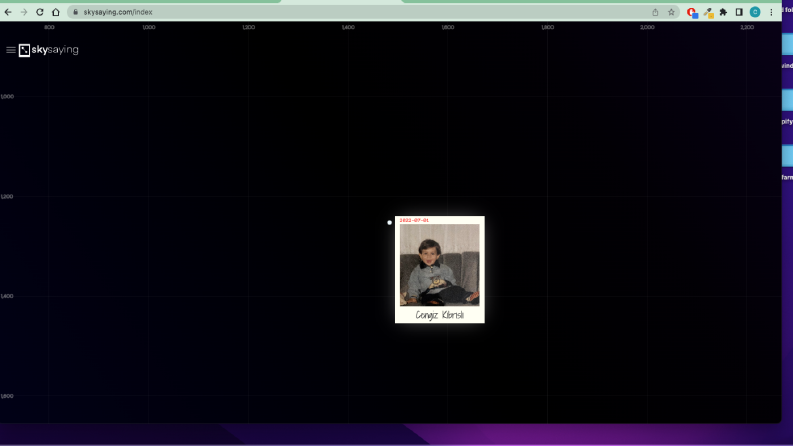Click the handwritten name caption on card
This screenshot has width=793, height=446.
[439, 315]
